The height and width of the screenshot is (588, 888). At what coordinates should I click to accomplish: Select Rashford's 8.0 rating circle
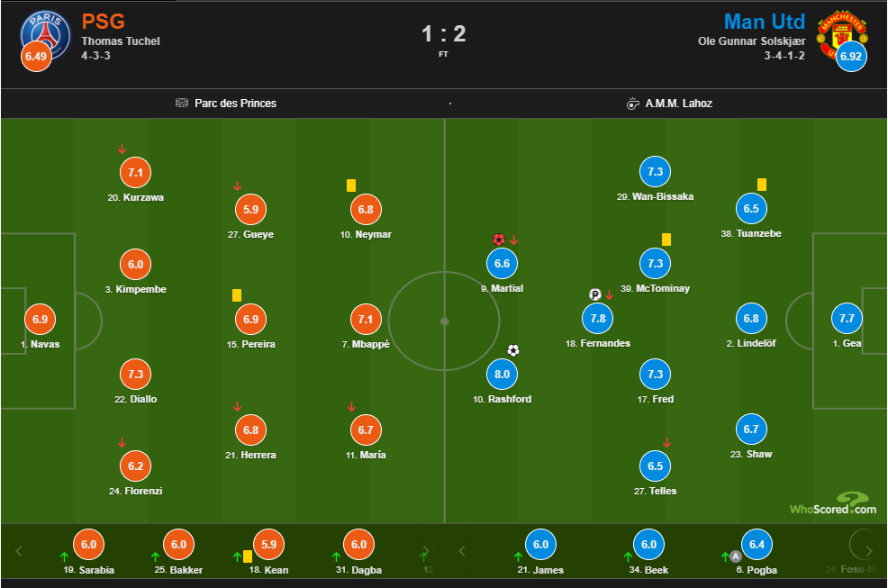coord(502,374)
